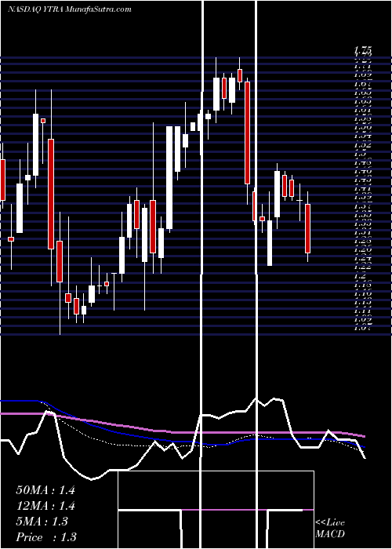Click the '12MA : 1.4' label
Image resolution: width=392 pixels, height=549 pixels.
click(45, 506)
